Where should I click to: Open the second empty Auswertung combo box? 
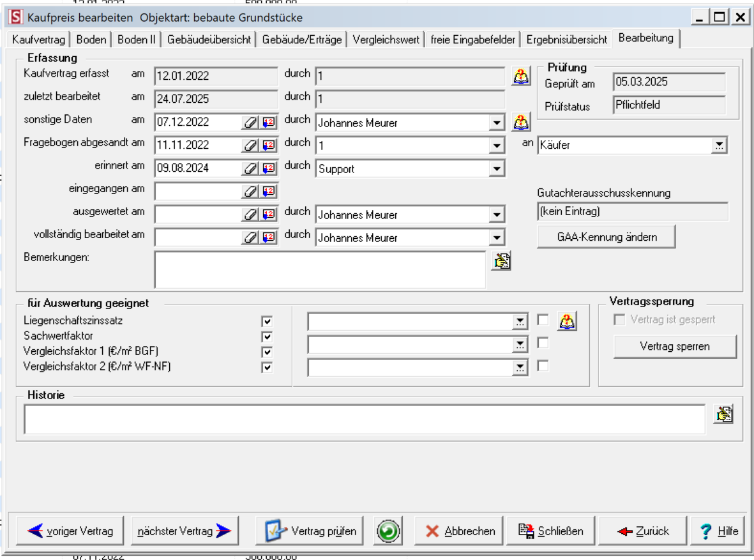pos(520,344)
